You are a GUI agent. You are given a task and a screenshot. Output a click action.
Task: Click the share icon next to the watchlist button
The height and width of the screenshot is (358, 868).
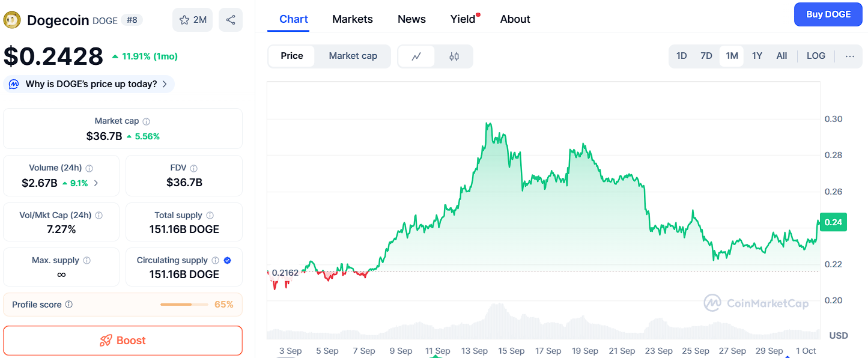231,20
